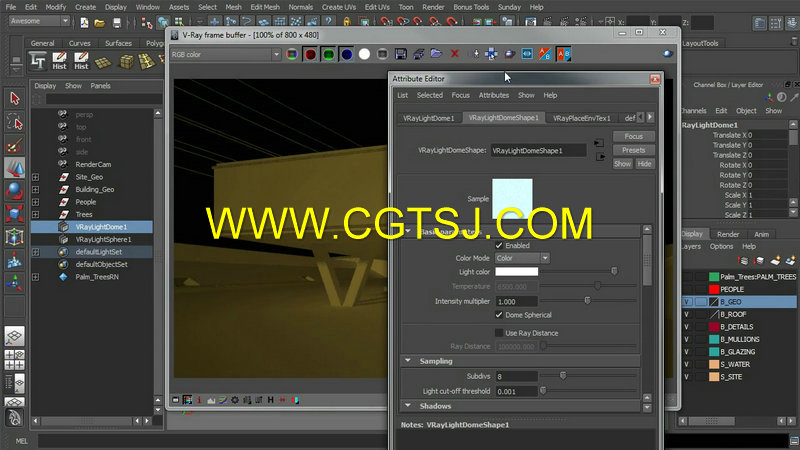Image resolution: width=800 pixels, height=450 pixels.
Task: Toggle visibility V of B_GEO layer
Action: click(687, 302)
